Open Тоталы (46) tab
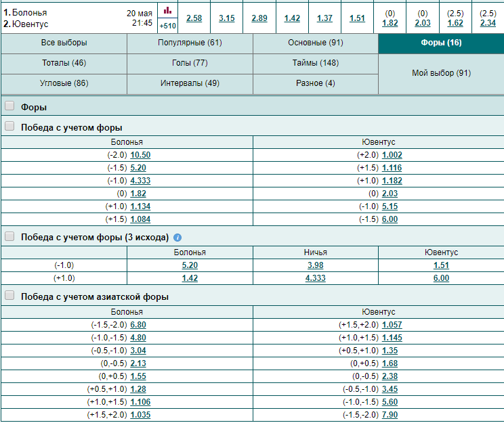This screenshot has height=423, width=504. click(x=64, y=63)
